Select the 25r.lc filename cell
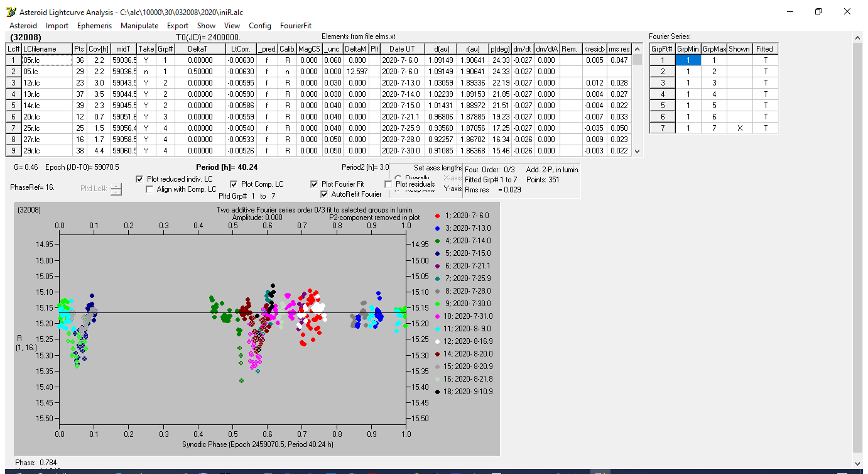 [x=46, y=128]
